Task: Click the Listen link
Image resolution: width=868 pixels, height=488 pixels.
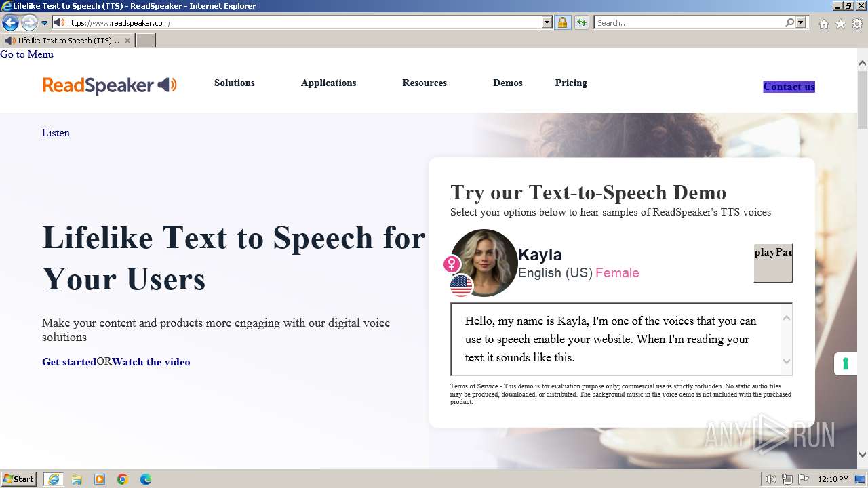Action: point(56,133)
